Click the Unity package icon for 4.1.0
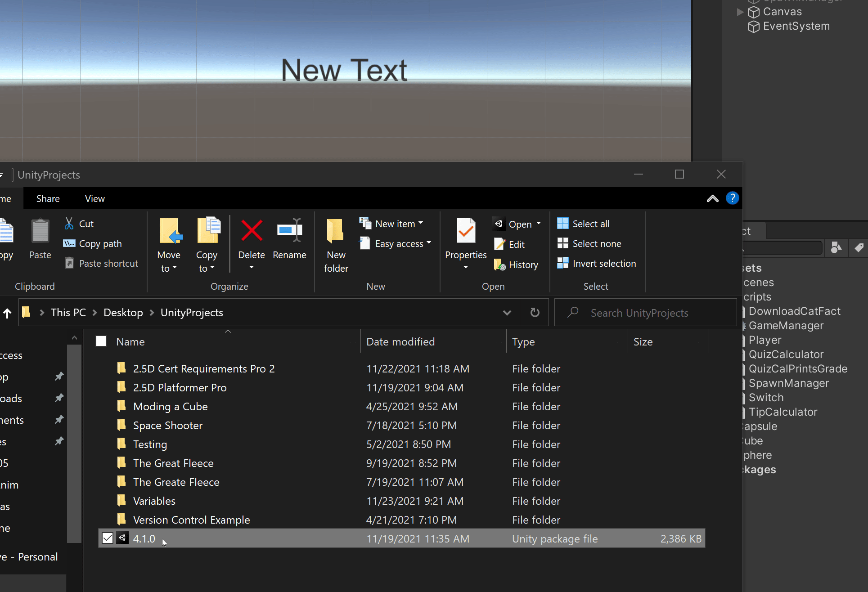This screenshot has height=592, width=868. [x=122, y=538]
